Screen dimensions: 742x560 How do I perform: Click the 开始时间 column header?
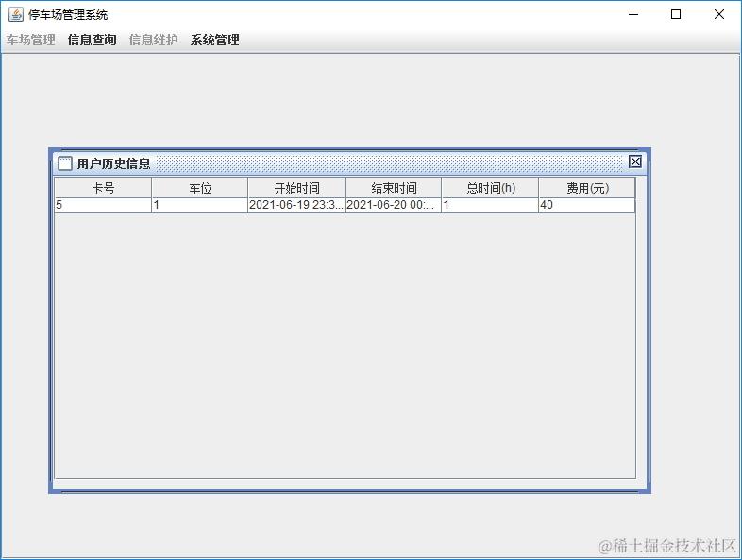pos(296,188)
